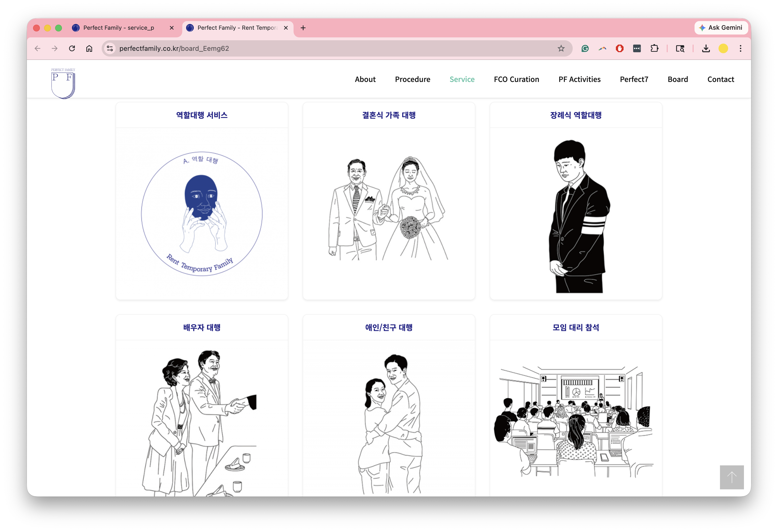Open the Procedure menu item

coord(413,79)
